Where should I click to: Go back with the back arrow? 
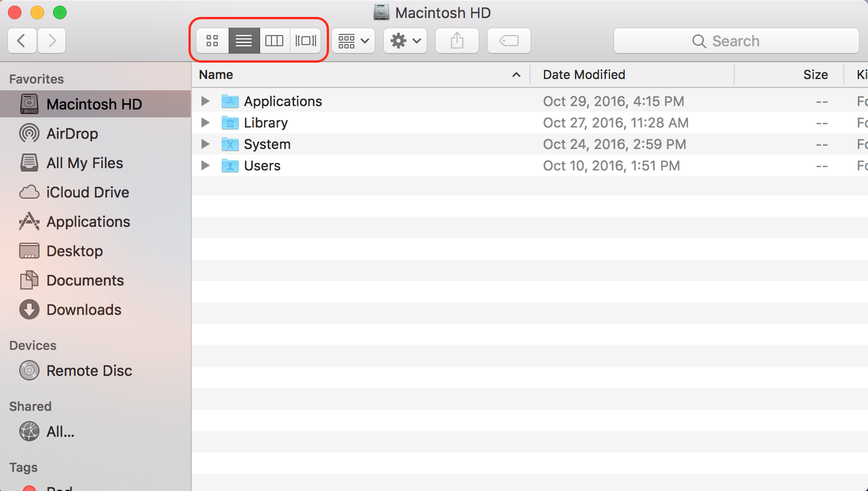(x=22, y=41)
